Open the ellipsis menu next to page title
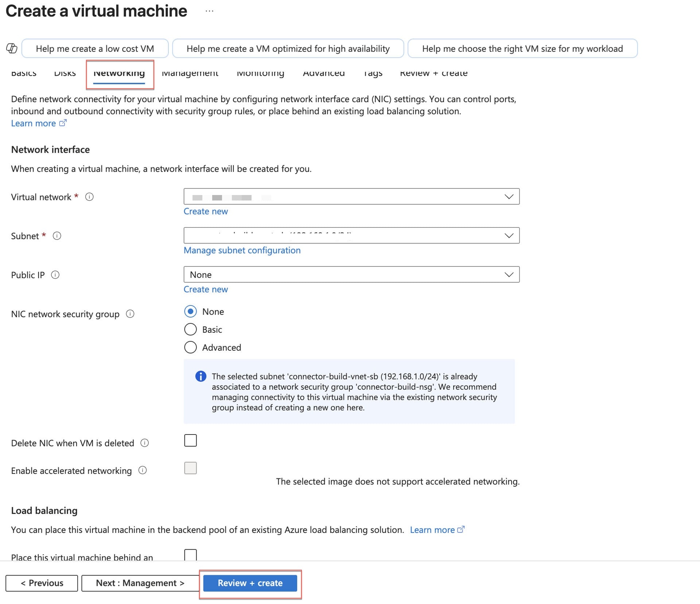Image resolution: width=700 pixels, height=604 pixels. coord(210,11)
